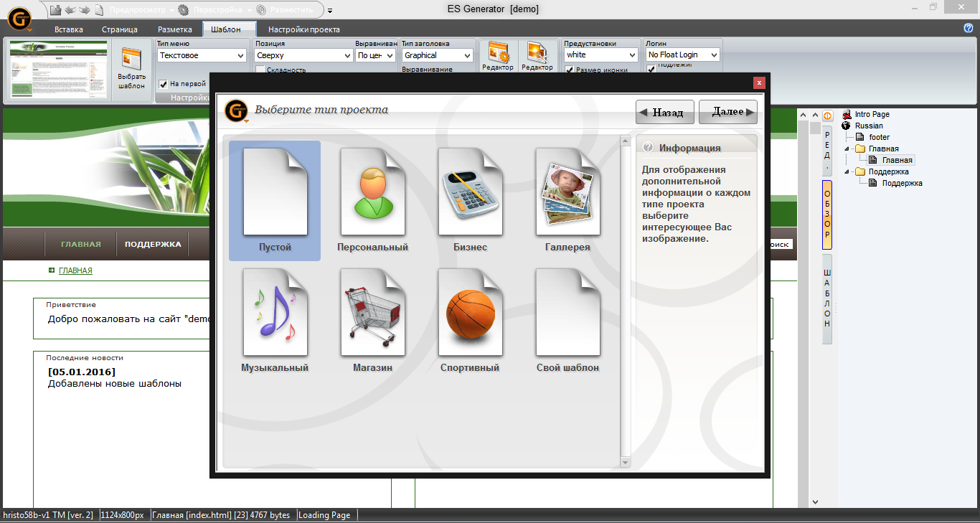Image resolution: width=980 pixels, height=523 pixels.
Task: Click the Далее button
Action: (x=727, y=112)
